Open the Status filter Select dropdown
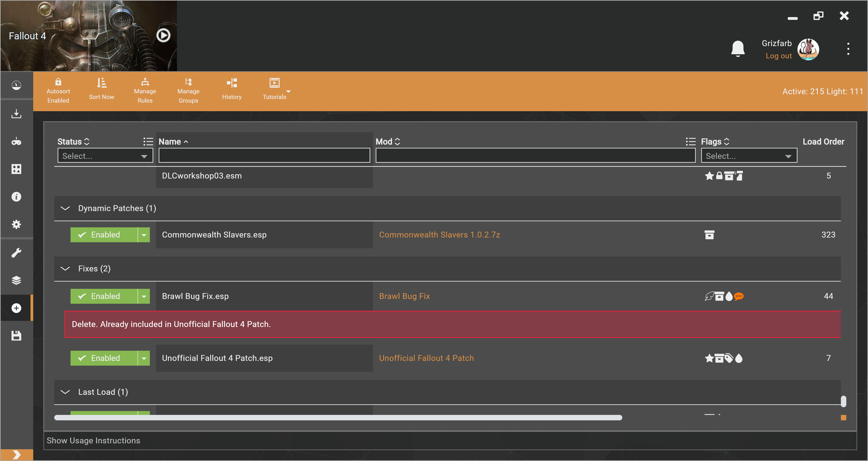The height and width of the screenshot is (461, 868). (105, 156)
